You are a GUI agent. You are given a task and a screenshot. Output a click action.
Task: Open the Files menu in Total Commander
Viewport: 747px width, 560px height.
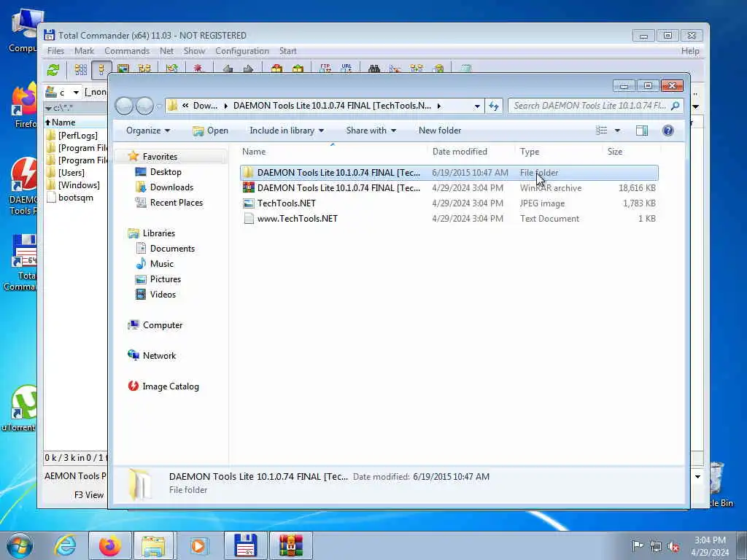[x=55, y=51]
